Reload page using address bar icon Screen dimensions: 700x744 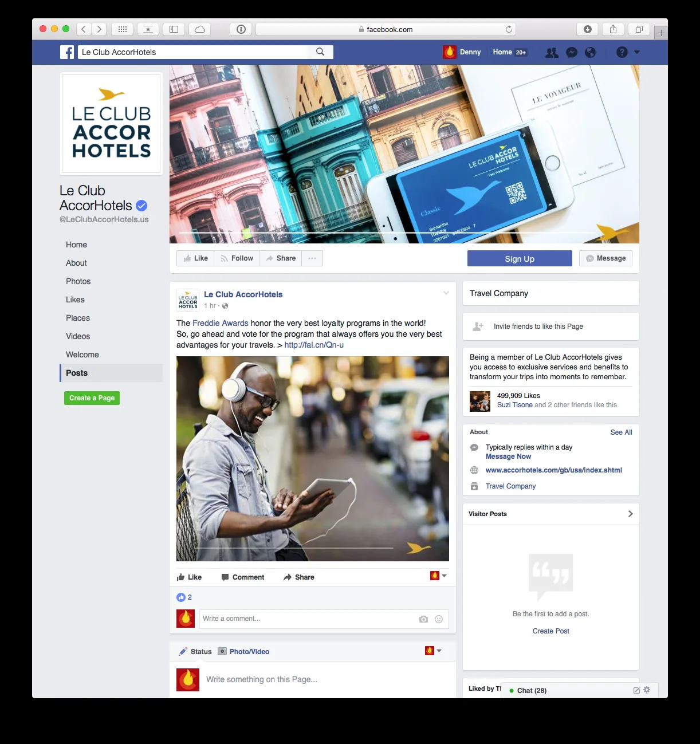pos(509,29)
